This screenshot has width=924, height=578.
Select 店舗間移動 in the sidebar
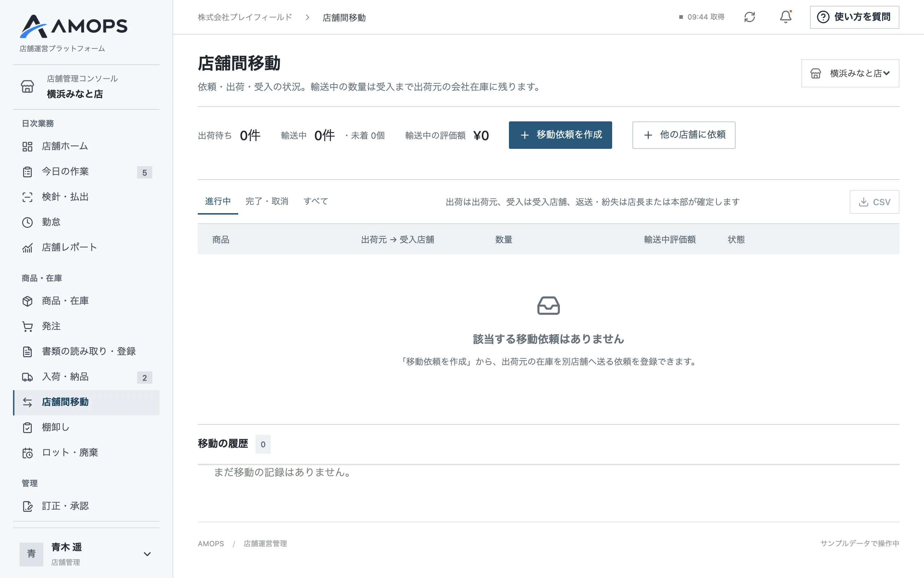click(86, 402)
